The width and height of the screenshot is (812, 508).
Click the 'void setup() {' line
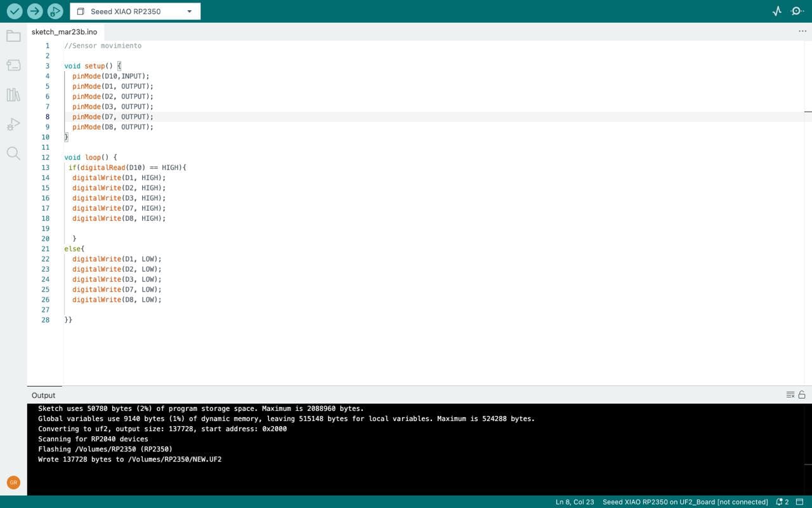tap(93, 66)
